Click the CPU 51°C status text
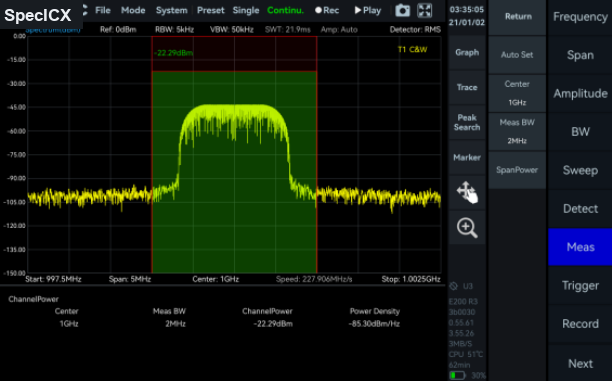Image resolution: width=612 pixels, height=381 pixels. click(x=466, y=354)
